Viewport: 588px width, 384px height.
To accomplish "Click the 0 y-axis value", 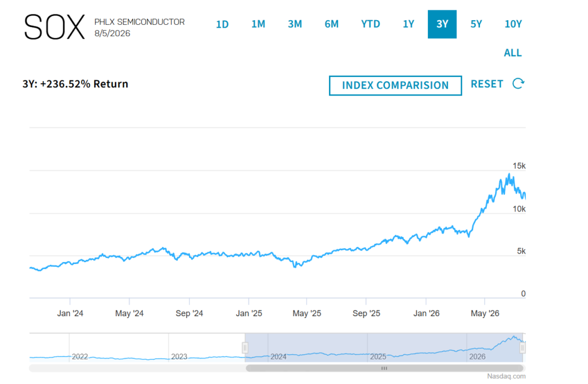I will point(523,294).
